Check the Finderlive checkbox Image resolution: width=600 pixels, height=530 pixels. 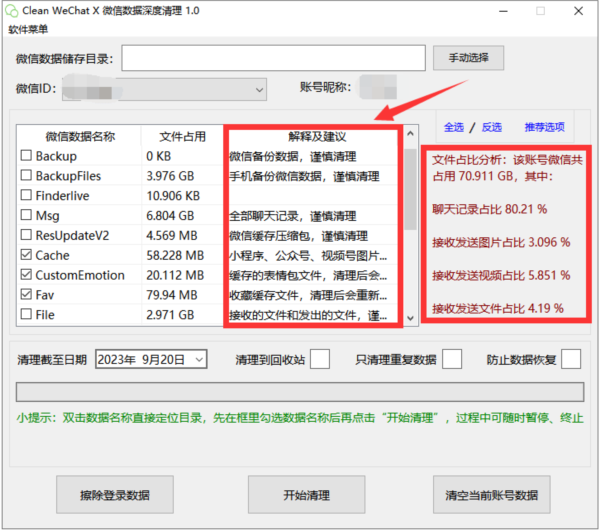click(26, 196)
